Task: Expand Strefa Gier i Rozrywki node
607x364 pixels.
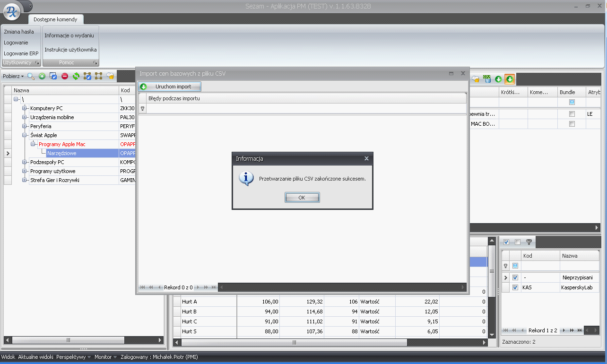Action: pos(25,180)
